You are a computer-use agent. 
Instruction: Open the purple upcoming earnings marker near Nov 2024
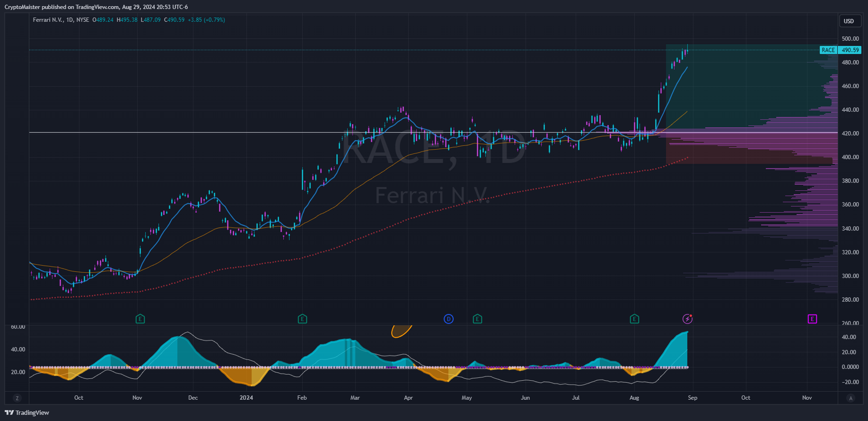click(x=812, y=319)
